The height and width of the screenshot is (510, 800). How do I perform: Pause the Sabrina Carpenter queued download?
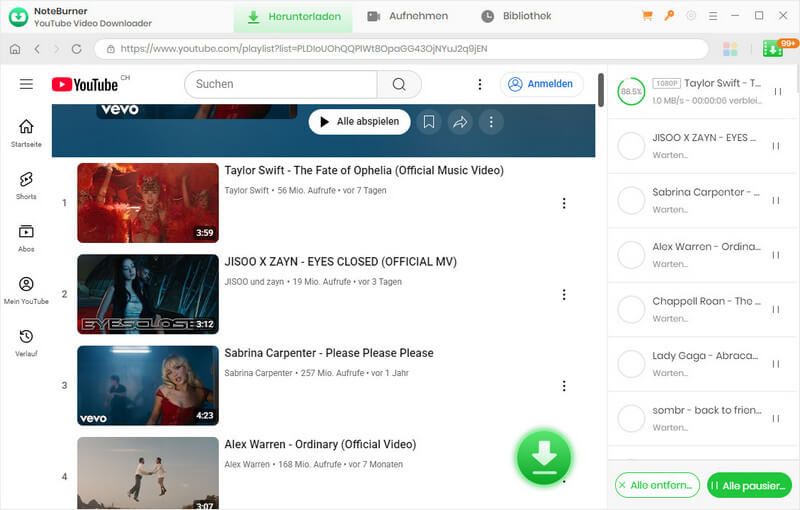point(777,200)
